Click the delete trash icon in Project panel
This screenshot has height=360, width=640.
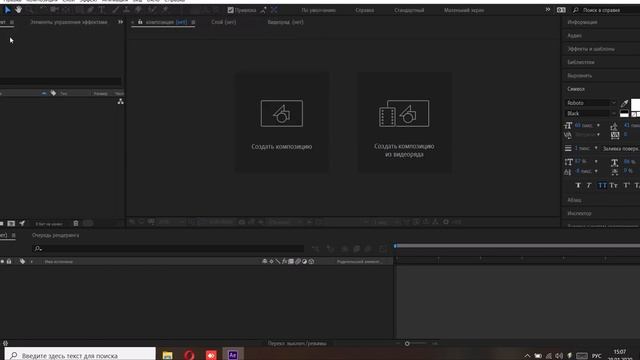(x=76, y=223)
